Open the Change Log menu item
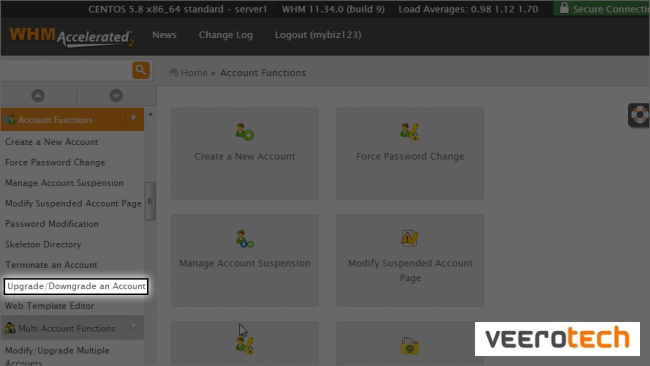Screen dimensions: 650x366 coord(226,35)
